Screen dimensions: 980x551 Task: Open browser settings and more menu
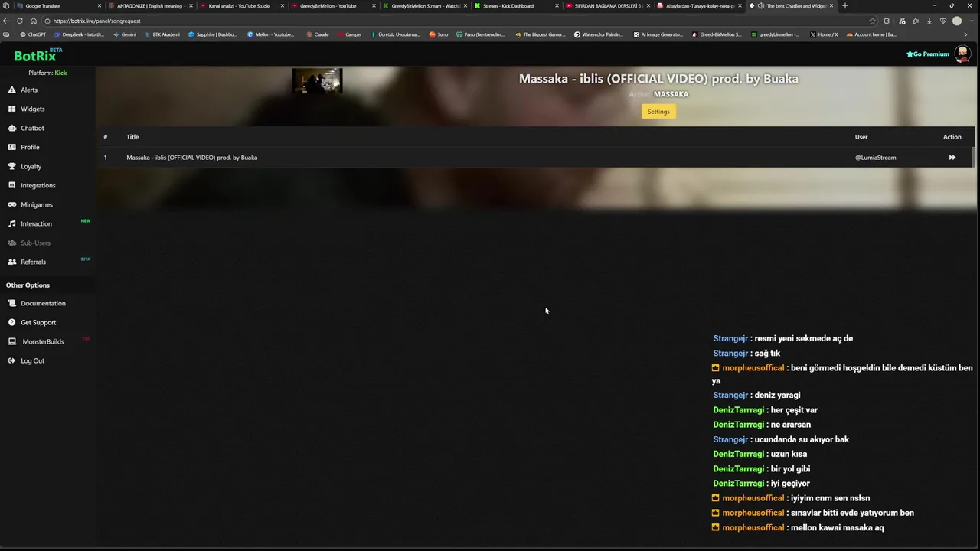[x=970, y=21]
